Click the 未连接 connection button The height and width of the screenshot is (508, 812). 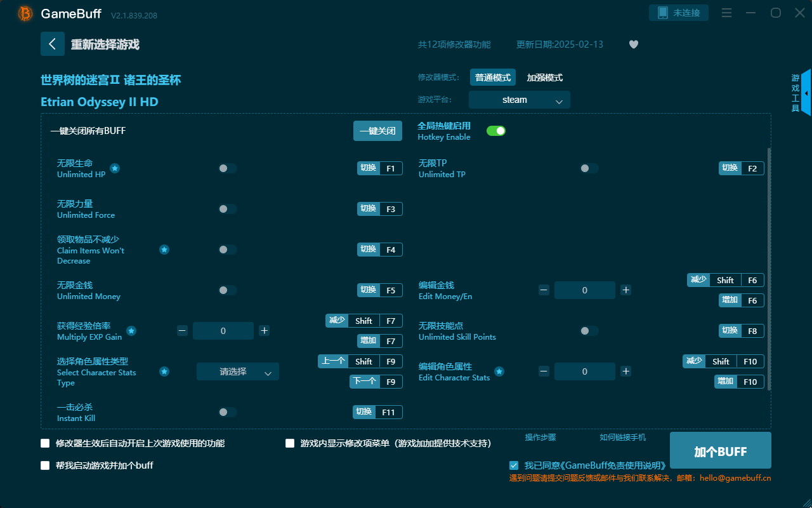(679, 13)
